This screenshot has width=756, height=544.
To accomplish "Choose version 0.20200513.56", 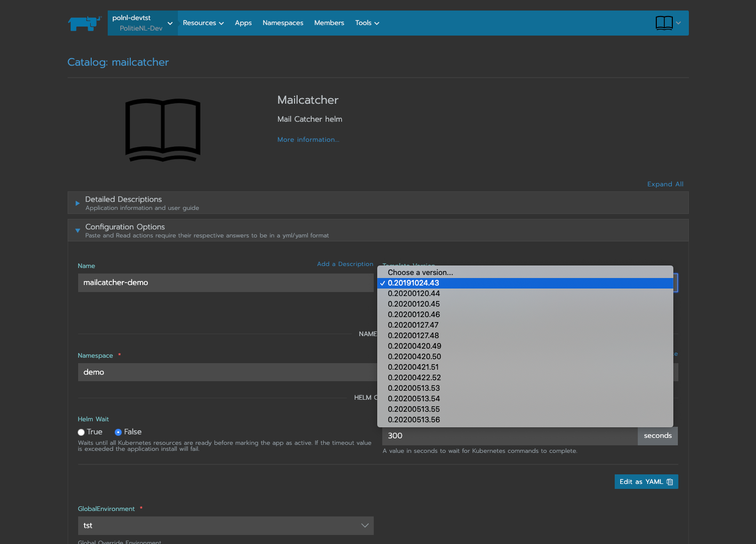I will point(525,420).
